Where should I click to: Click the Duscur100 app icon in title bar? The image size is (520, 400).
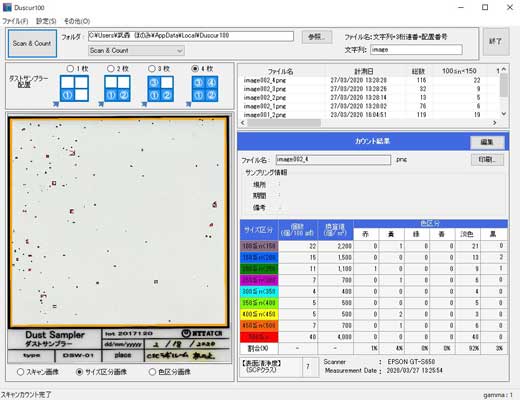click(7, 7)
